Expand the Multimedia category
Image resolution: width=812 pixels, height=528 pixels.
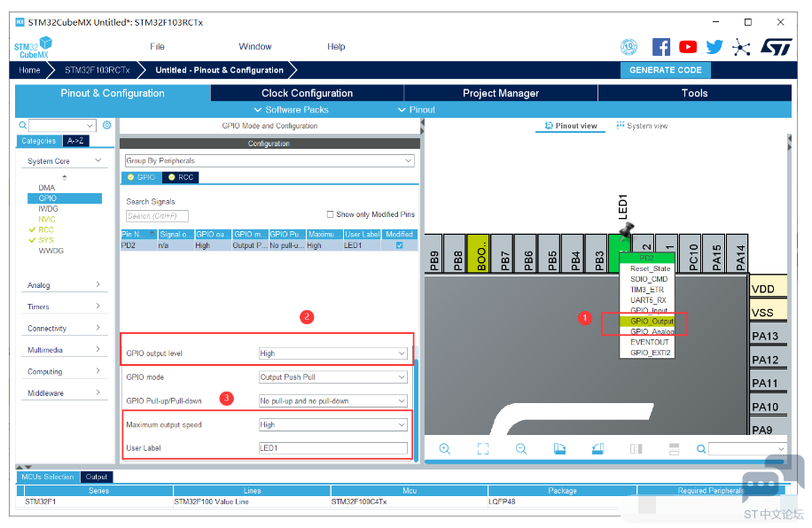[x=64, y=350]
